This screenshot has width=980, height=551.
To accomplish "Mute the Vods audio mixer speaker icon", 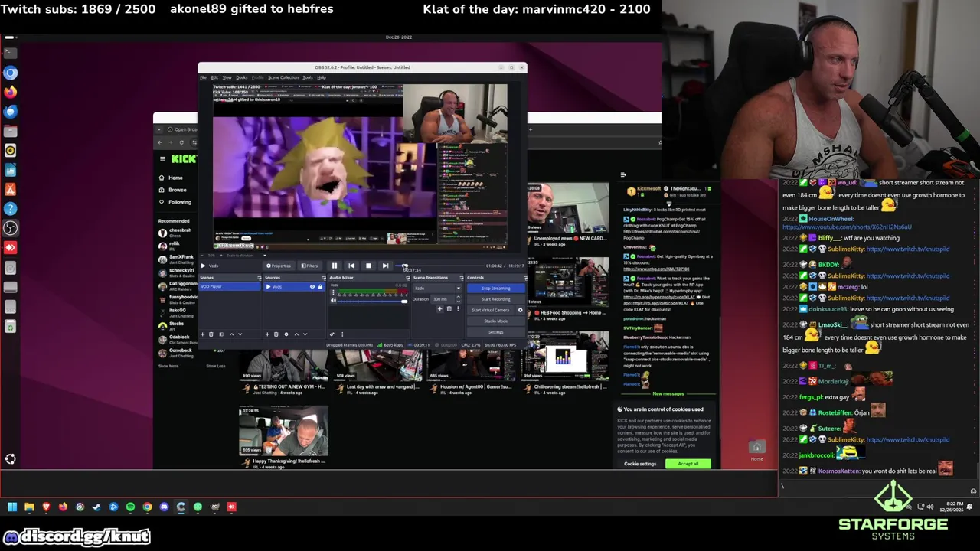I will (333, 301).
